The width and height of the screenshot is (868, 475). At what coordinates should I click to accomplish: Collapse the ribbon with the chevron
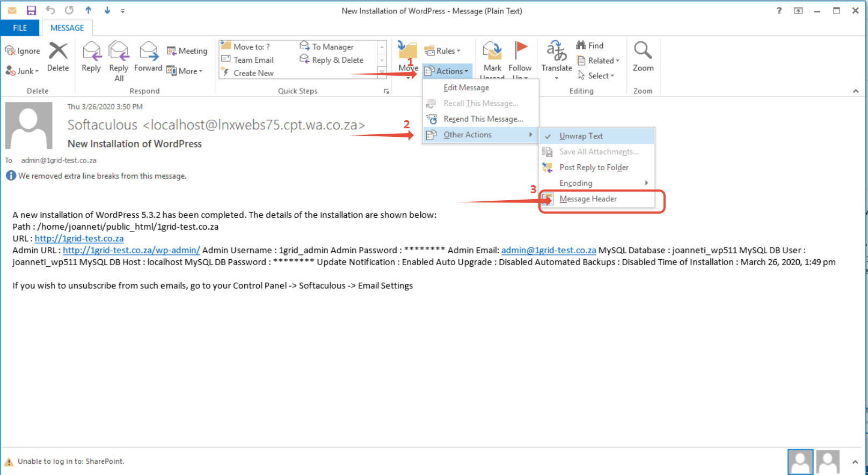[856, 91]
